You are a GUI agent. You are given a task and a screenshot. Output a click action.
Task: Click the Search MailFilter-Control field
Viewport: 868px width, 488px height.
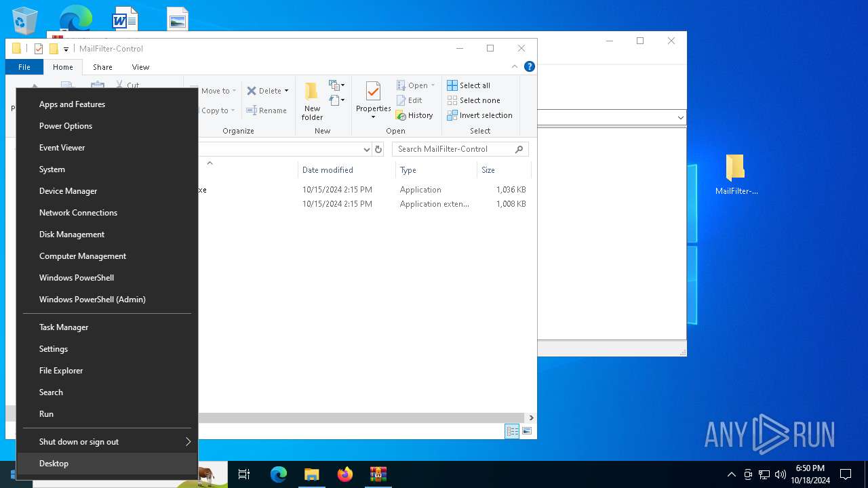pos(460,149)
